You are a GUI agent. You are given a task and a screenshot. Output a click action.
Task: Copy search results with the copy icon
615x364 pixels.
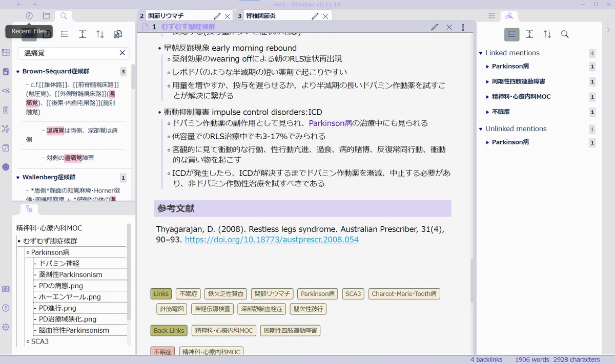[118, 34]
